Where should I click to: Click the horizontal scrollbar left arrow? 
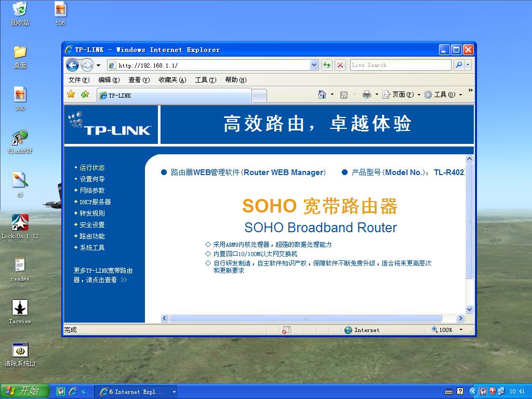[165, 318]
